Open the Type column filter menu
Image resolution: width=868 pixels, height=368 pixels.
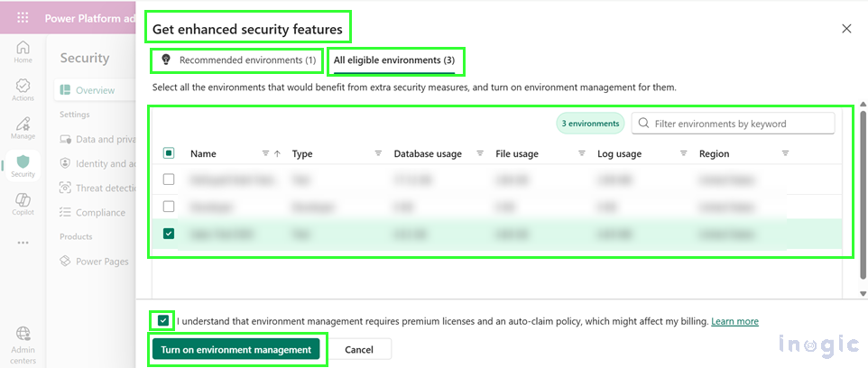click(378, 154)
